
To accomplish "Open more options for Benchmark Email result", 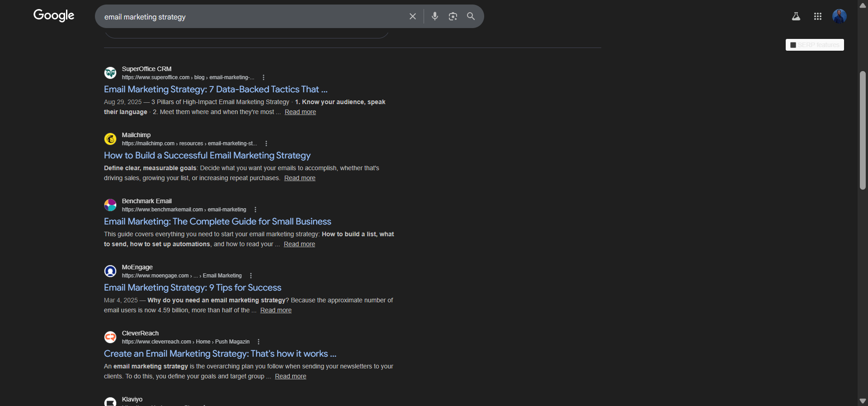I will (255, 210).
